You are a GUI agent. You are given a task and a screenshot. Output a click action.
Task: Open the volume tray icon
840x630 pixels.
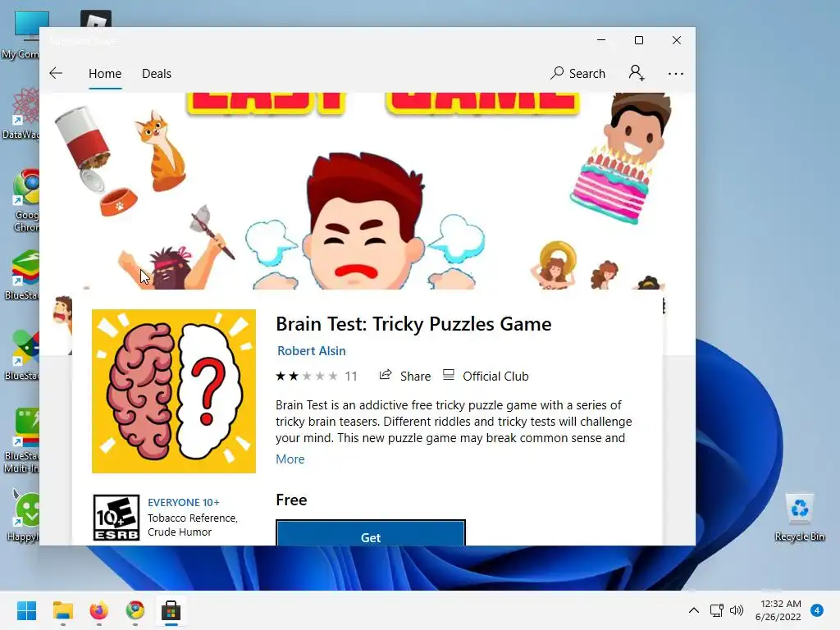[737, 610]
